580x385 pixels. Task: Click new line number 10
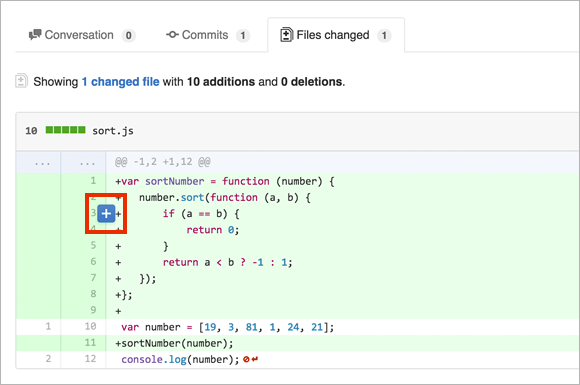coord(90,327)
